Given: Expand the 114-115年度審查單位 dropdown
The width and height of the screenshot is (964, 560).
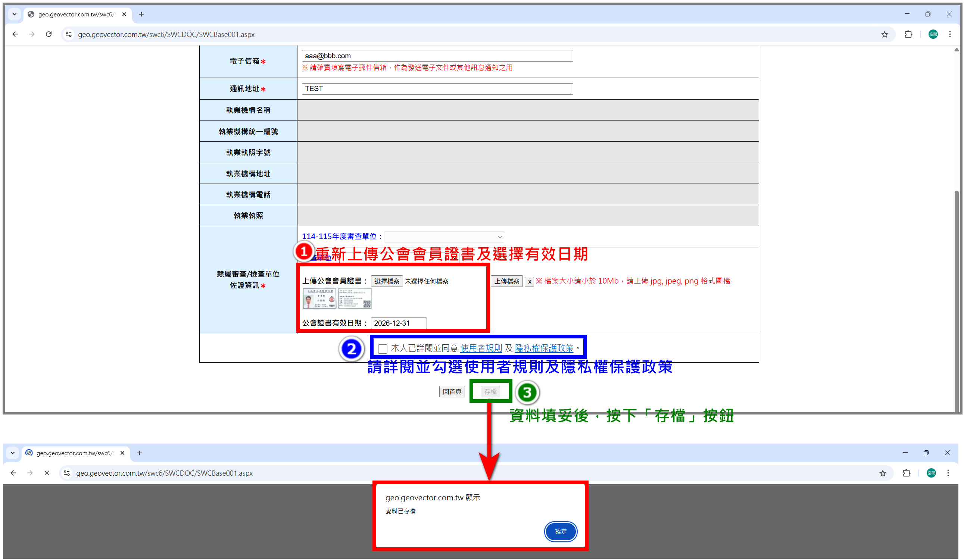Looking at the screenshot, I should point(444,237).
